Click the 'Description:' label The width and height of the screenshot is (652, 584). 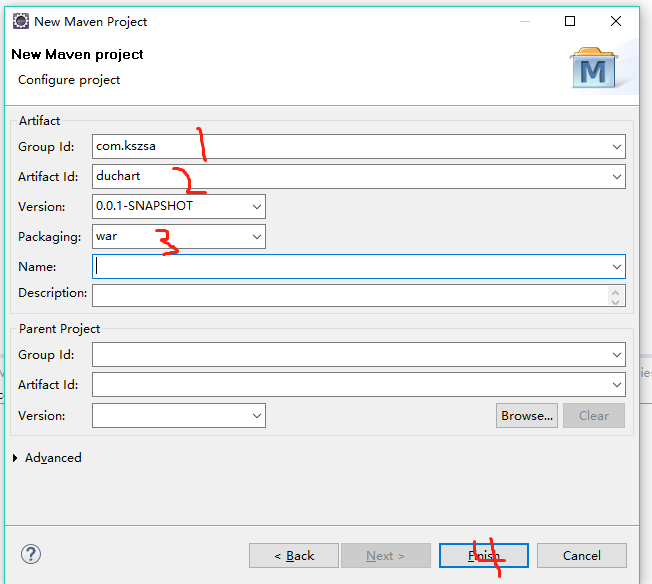[52, 293]
